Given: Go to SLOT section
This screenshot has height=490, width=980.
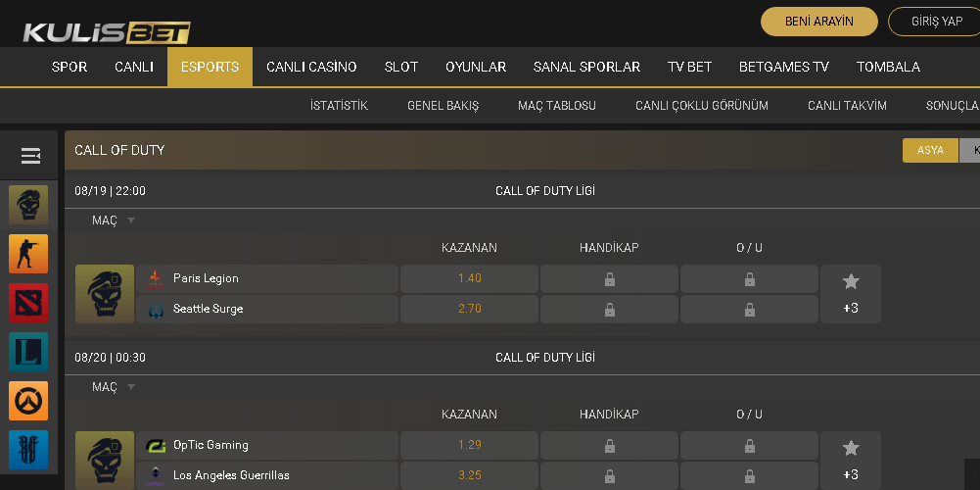Looking at the screenshot, I should [x=401, y=67].
